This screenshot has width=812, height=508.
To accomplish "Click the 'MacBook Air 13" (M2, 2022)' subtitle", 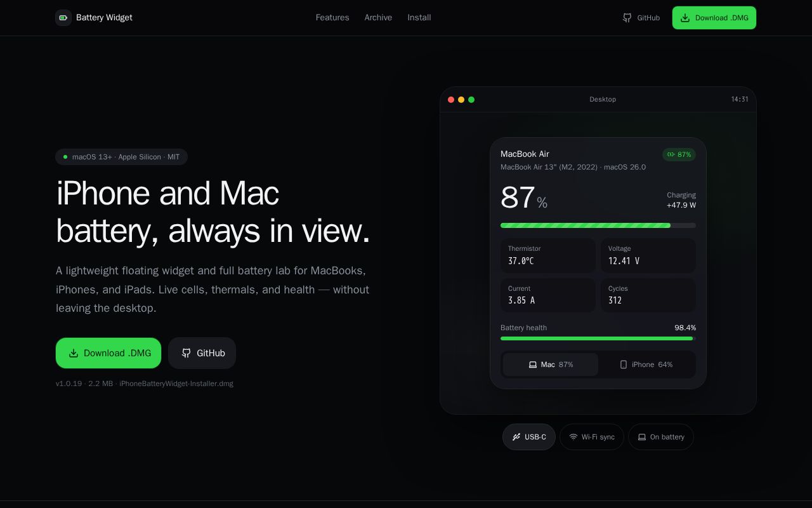I will 549,167.
